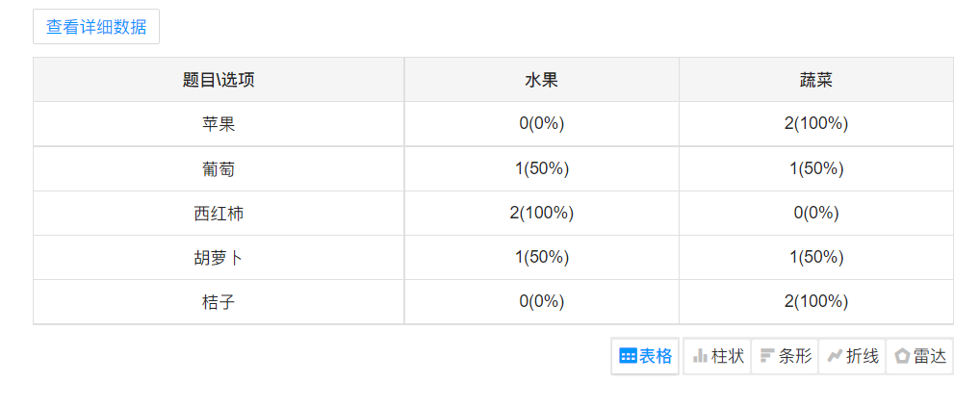Switch to 条形 horizontal bar view
This screenshot has width=980, height=407.
(785, 356)
